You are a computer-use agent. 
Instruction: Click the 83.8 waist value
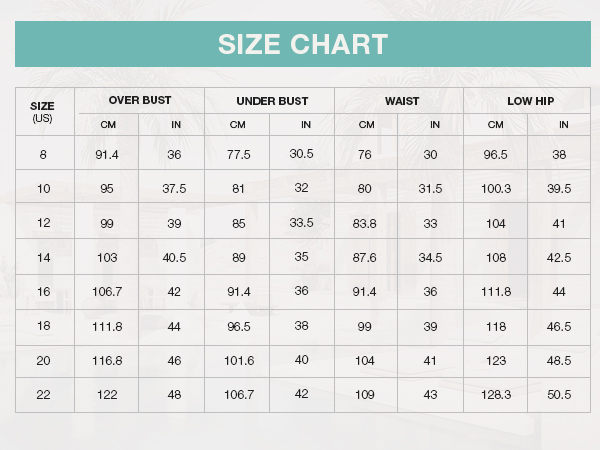364,223
